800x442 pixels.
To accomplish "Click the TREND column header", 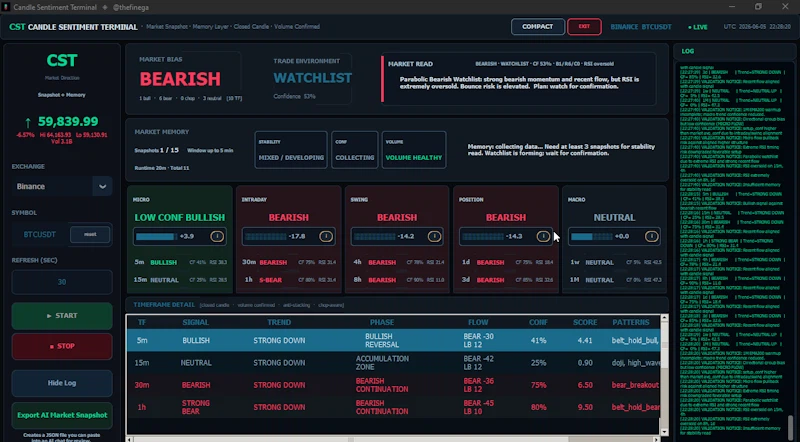I will pos(279,323).
